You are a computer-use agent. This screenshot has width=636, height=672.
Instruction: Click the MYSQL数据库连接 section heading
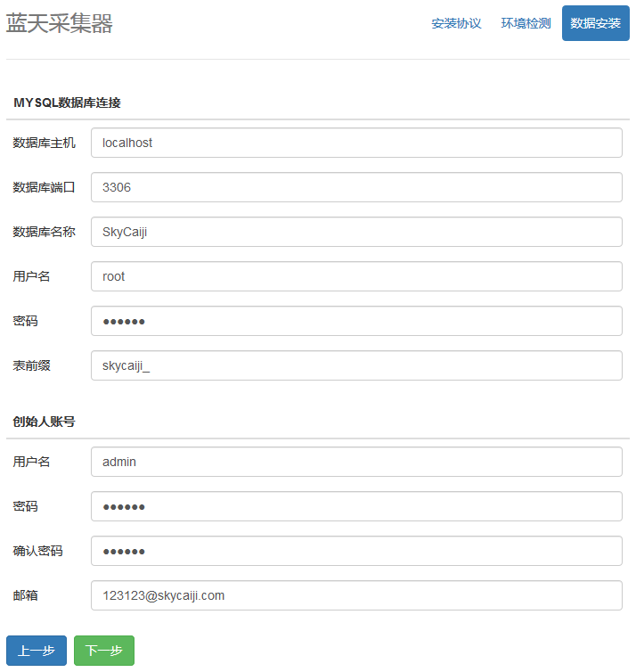click(x=67, y=102)
